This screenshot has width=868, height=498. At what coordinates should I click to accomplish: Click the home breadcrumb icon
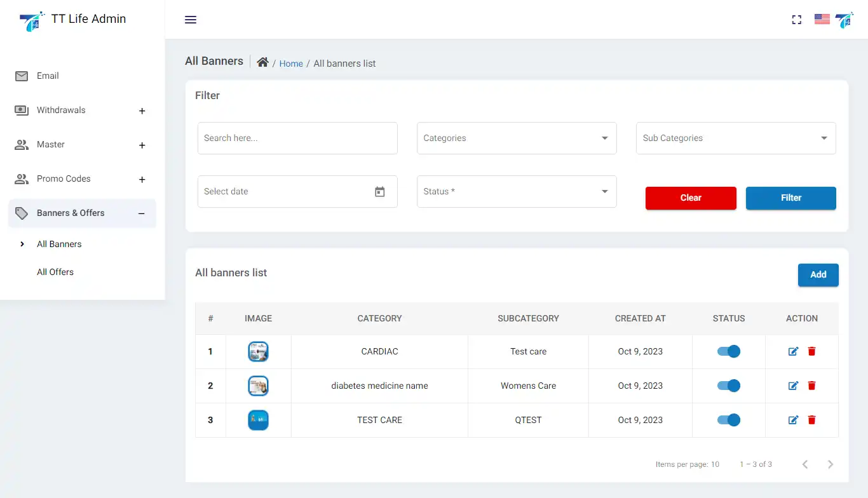(262, 62)
